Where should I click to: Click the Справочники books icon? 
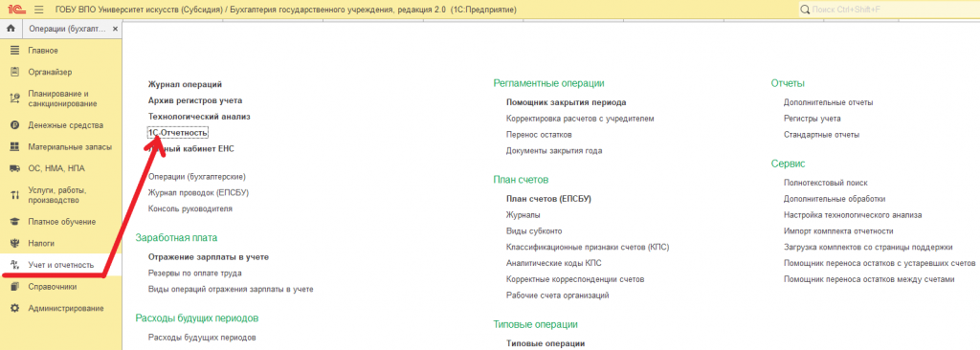[x=15, y=287]
